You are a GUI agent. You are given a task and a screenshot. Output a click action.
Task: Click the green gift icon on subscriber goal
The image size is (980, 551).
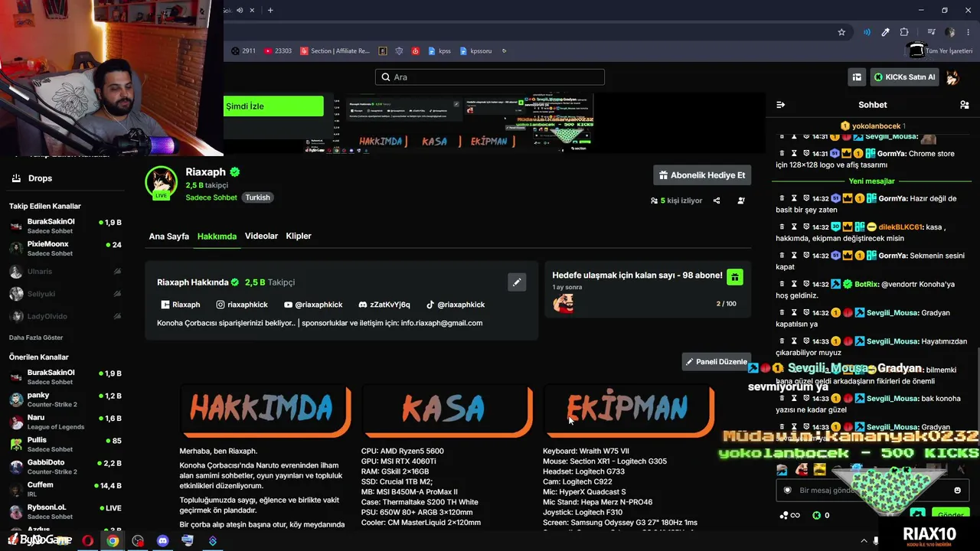point(734,277)
